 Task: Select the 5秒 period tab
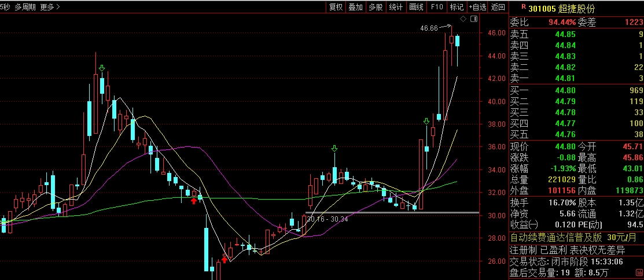[x=5, y=7]
